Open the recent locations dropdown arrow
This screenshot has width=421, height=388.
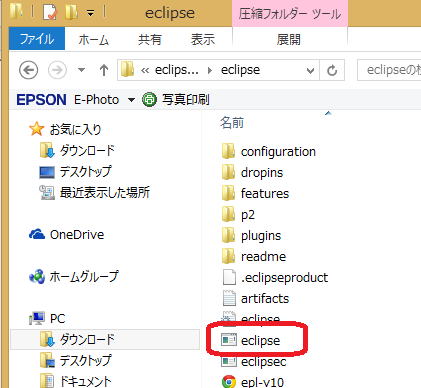[81, 70]
